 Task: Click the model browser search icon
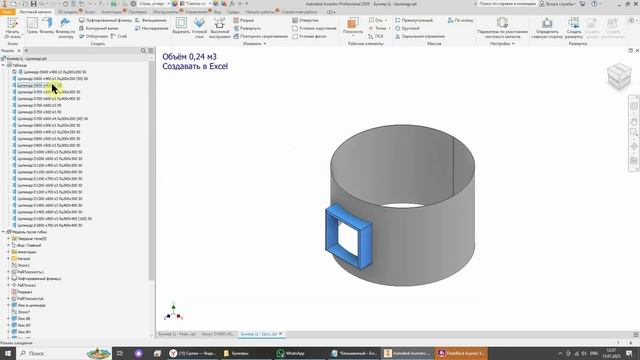pyautogui.click(x=143, y=51)
